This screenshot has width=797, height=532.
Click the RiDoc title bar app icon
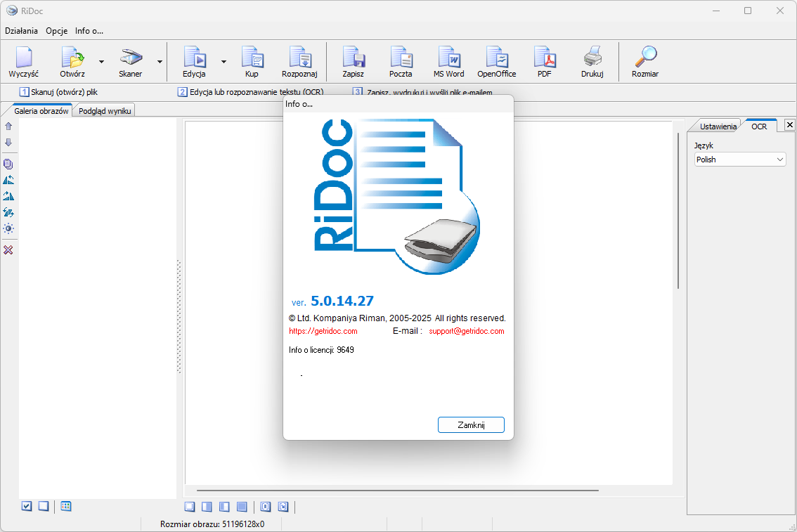[x=12, y=11]
